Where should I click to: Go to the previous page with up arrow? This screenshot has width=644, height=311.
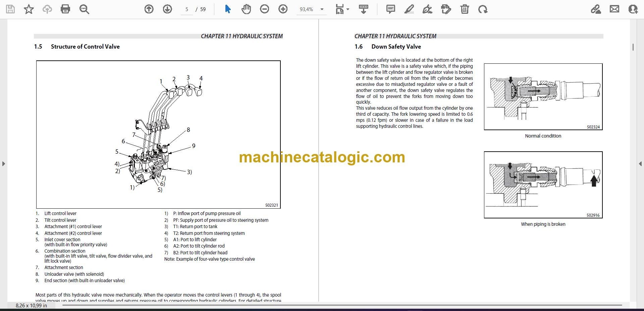(x=149, y=9)
